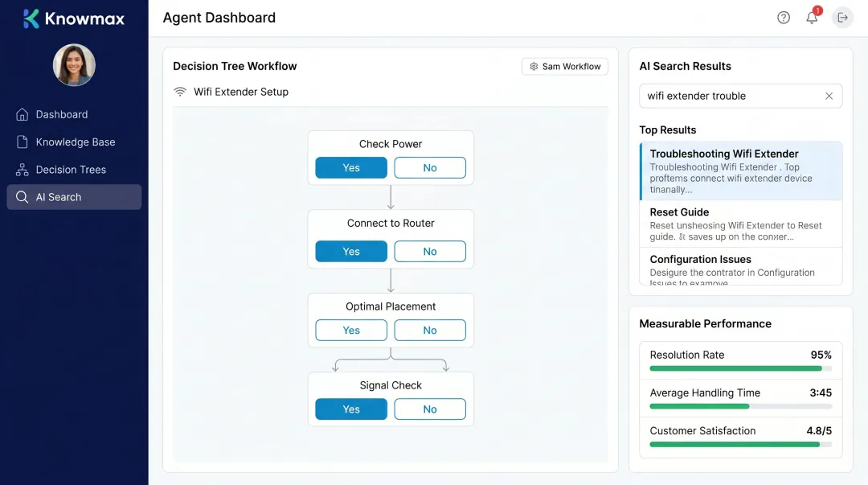The image size is (868, 485).
Task: Choose No under Signal Check
Action: (429, 409)
